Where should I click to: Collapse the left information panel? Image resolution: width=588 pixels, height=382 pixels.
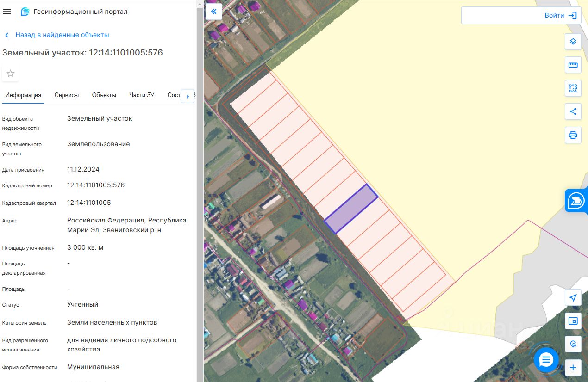tap(214, 12)
